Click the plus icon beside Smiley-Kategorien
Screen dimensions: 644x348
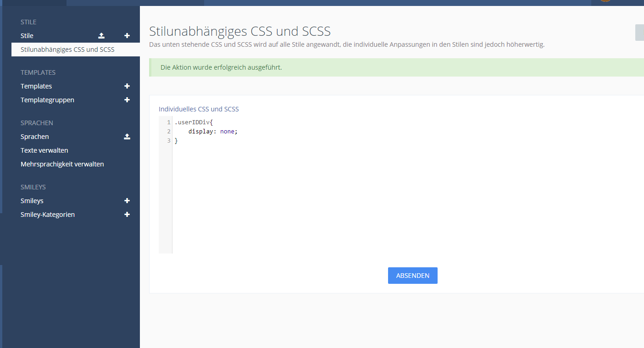click(x=127, y=215)
